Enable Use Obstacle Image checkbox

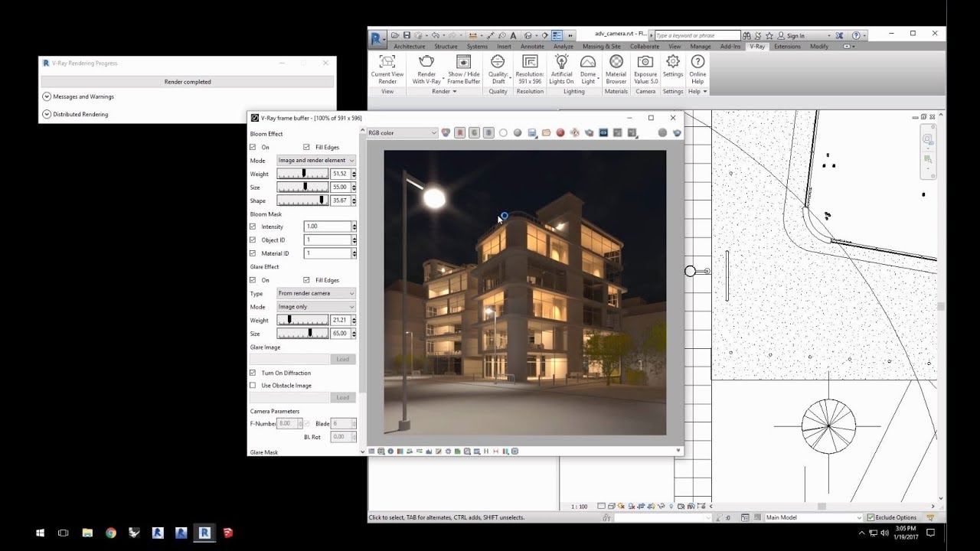coord(253,386)
